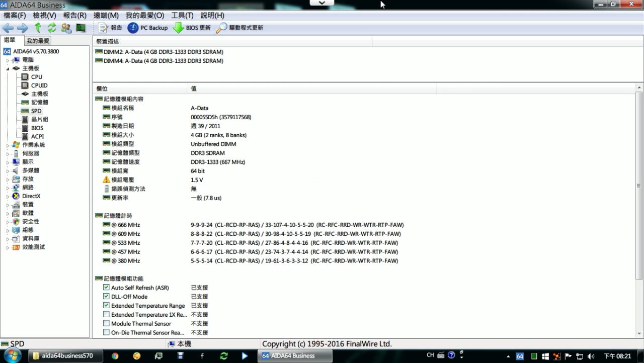Click the 驅動程式更新 toolbar button

pyautogui.click(x=239, y=28)
